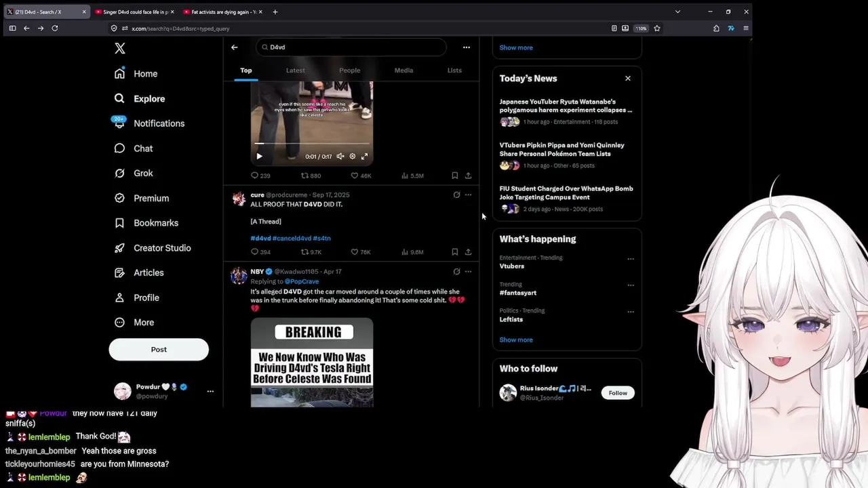Viewport: 868px width, 488px height.
Task: Click the D4vd search field
Action: point(351,47)
